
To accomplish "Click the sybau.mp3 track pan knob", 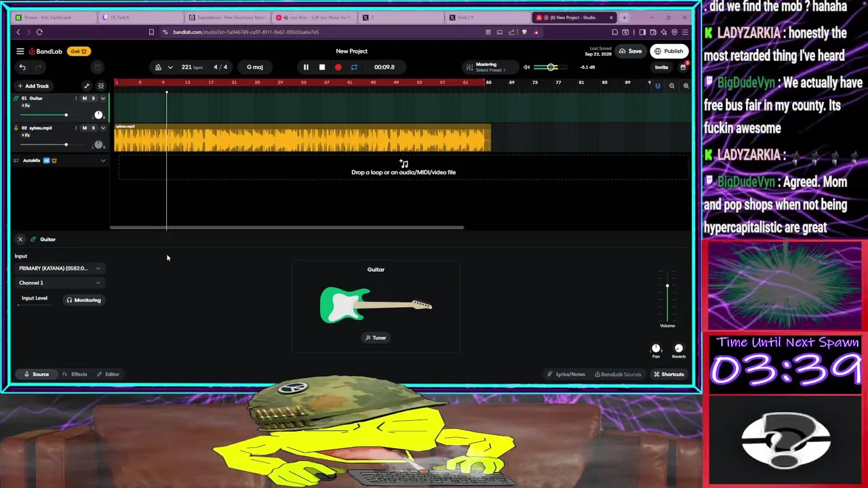I will [x=98, y=144].
